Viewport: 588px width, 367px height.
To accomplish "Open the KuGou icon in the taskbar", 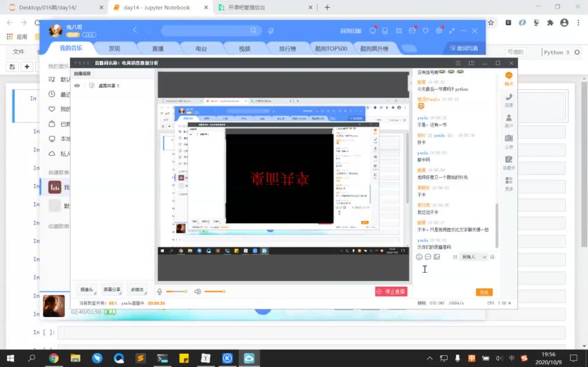I will (x=228, y=359).
